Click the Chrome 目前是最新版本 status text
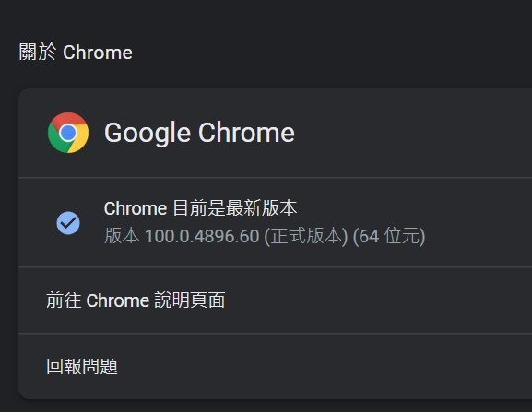 (x=200, y=208)
